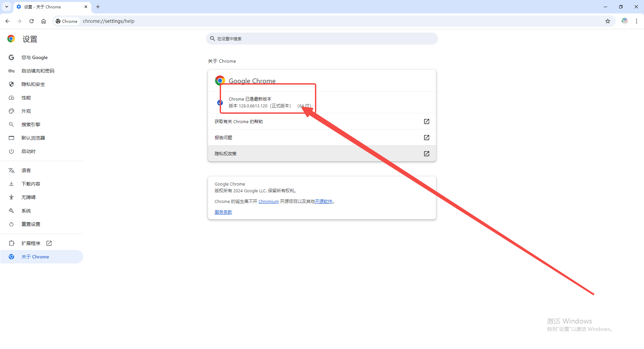The width and height of the screenshot is (644, 349).
Task: Click the browser back arrow
Action: pyautogui.click(x=7, y=21)
